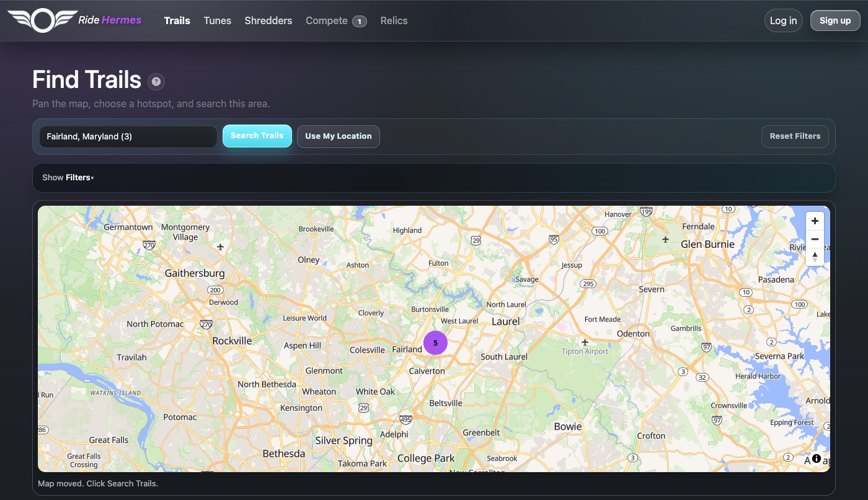
Task: Click the Fairland, Maryland location input
Action: (x=128, y=136)
